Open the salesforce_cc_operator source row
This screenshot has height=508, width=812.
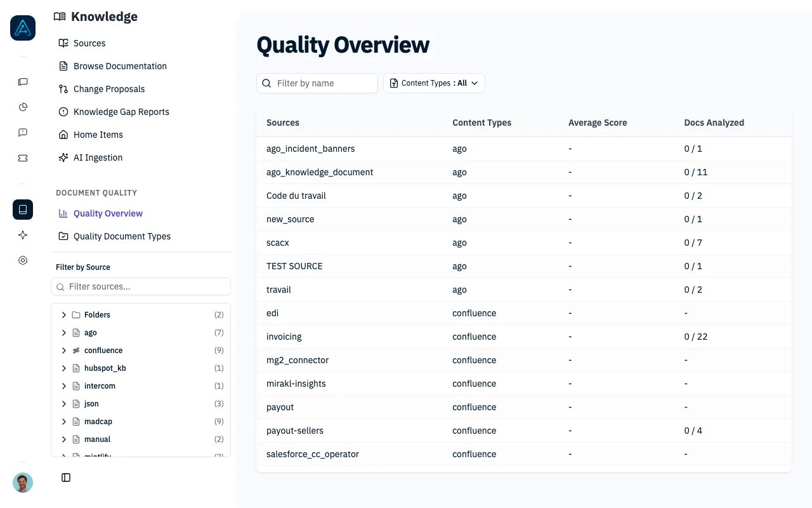524,454
